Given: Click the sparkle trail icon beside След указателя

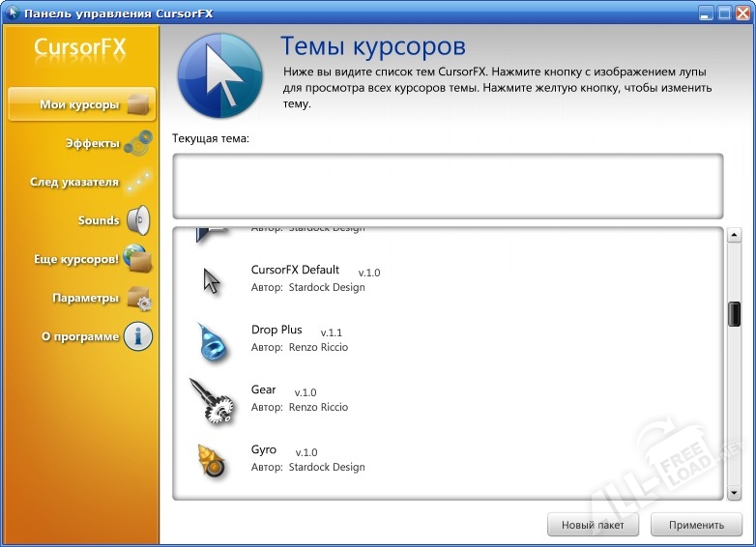Looking at the screenshot, I should pyautogui.click(x=138, y=182).
